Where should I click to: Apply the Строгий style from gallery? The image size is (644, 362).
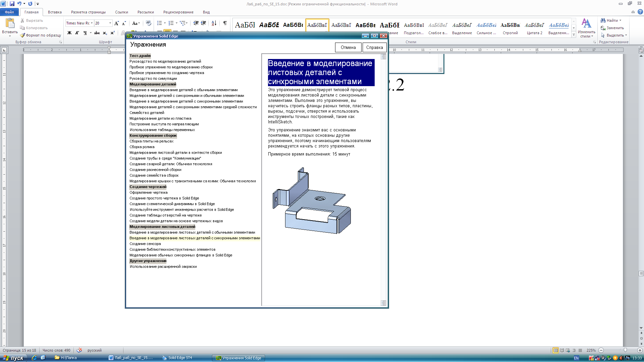510,27
